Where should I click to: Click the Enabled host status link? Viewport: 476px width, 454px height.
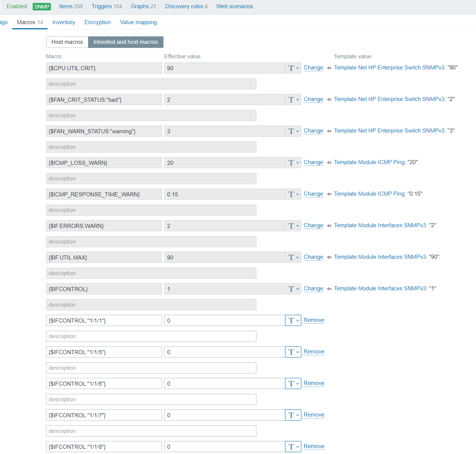[17, 6]
